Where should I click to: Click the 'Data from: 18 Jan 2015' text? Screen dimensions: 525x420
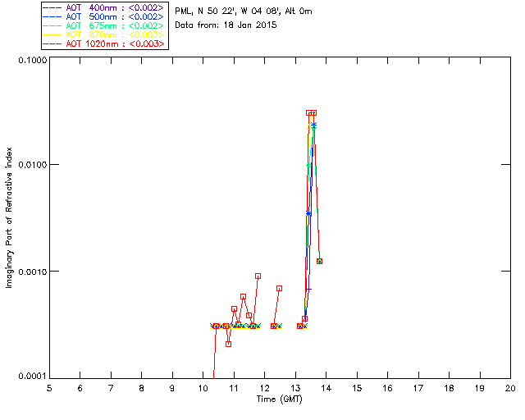[x=226, y=25]
